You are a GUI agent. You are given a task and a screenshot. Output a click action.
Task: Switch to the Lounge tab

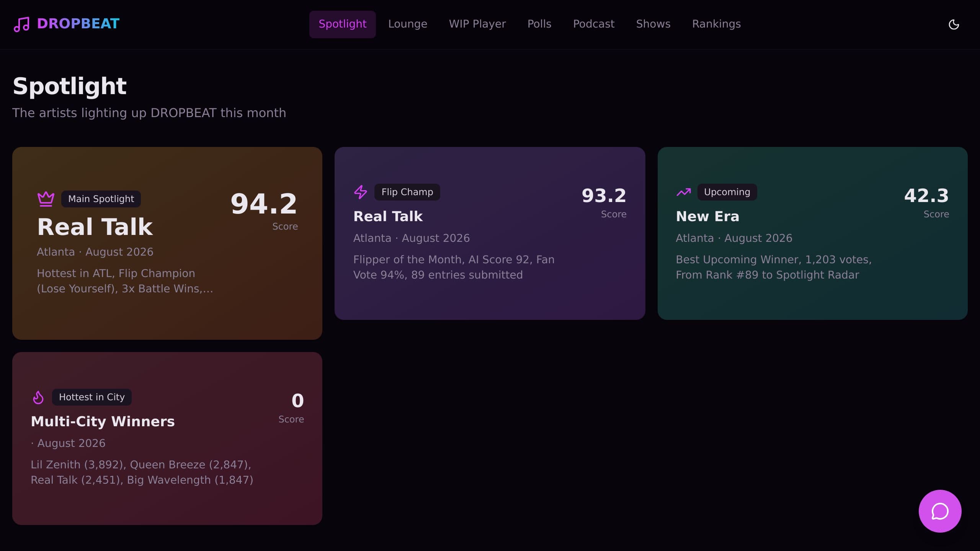click(x=408, y=24)
